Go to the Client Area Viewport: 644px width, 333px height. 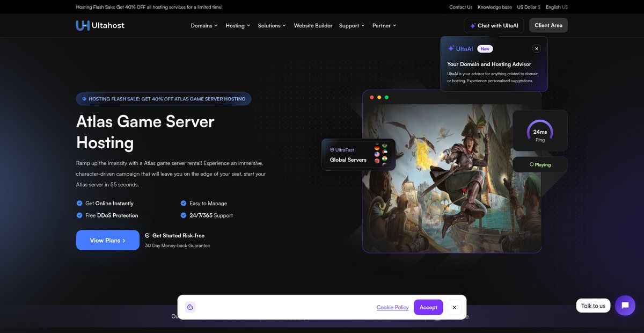click(548, 25)
